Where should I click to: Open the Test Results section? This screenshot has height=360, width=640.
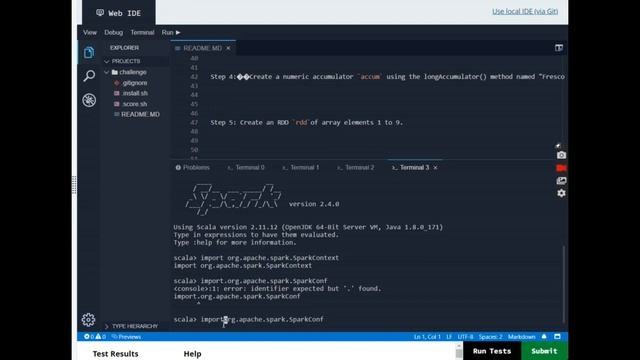coord(116,354)
